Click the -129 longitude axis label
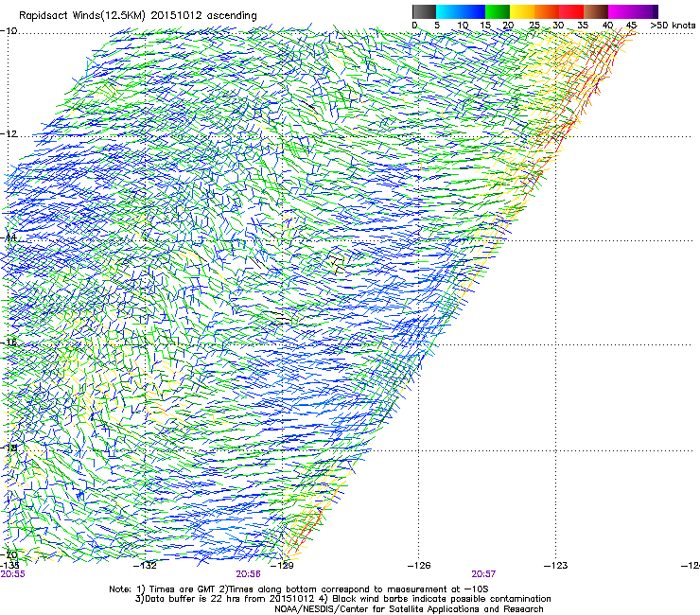This screenshot has height=615, width=700. tap(282, 566)
